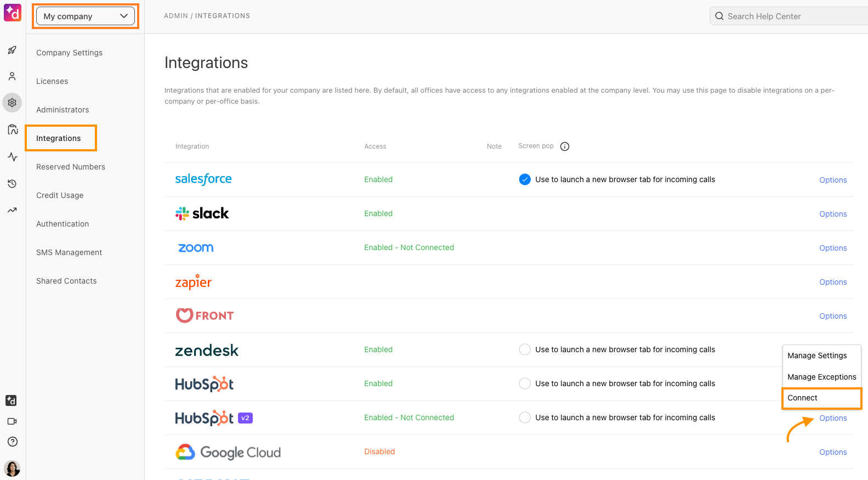Open the activity pulse icon in sidebar
The height and width of the screenshot is (480, 868).
click(x=13, y=157)
